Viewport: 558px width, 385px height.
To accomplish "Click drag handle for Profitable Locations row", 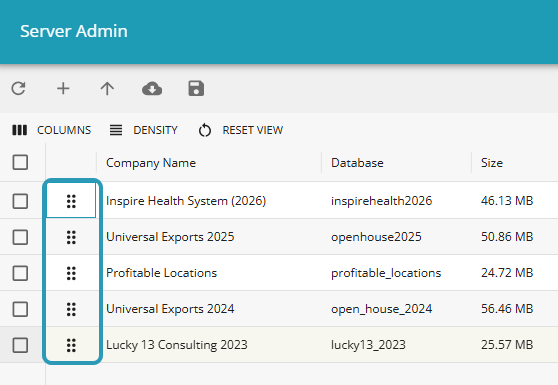I will [71, 273].
